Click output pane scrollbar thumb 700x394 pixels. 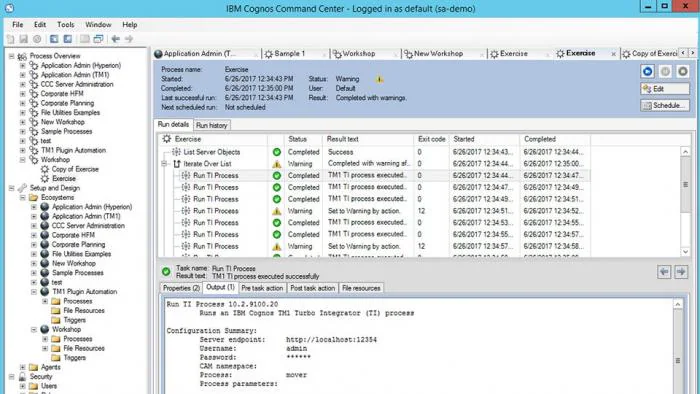coord(678,361)
